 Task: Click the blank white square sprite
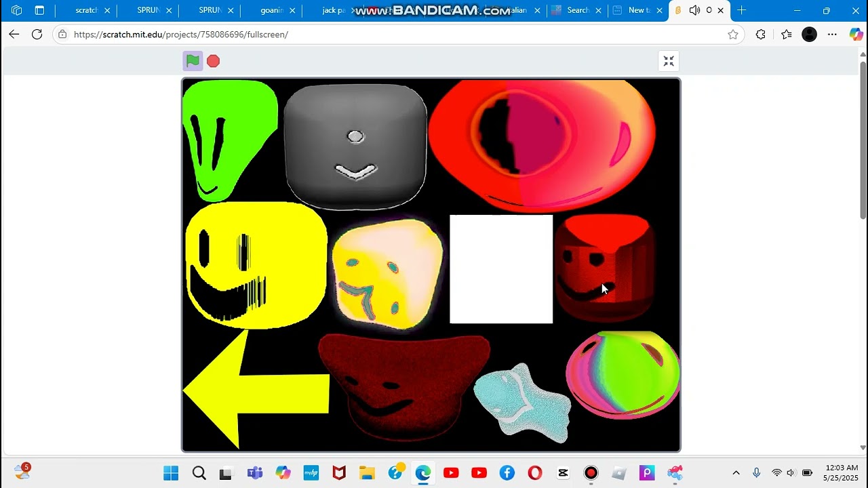(x=501, y=269)
